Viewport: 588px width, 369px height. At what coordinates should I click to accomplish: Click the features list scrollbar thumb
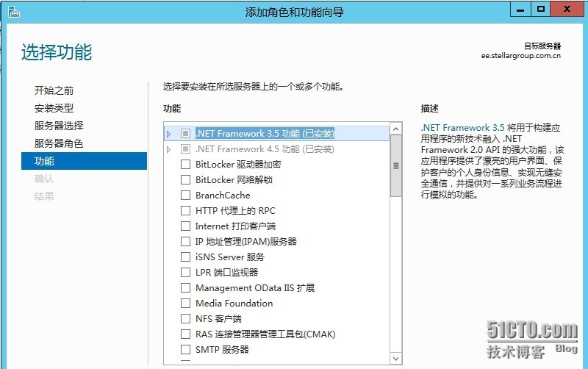click(x=395, y=165)
